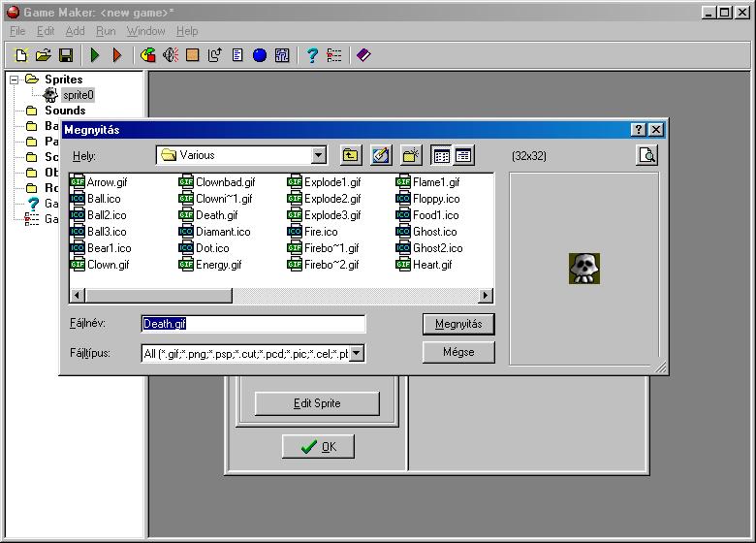This screenshot has height=543, width=756.
Task: Collapse the Sprites tree node
Action: 15,80
